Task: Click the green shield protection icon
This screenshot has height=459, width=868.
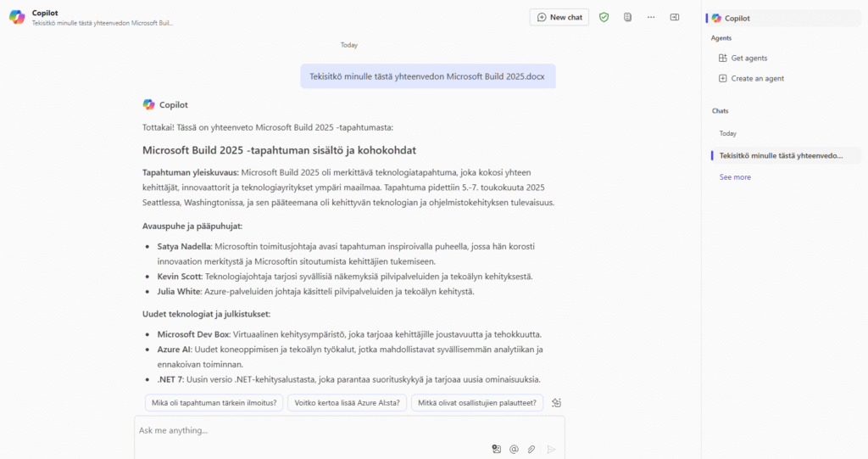Action: [604, 17]
